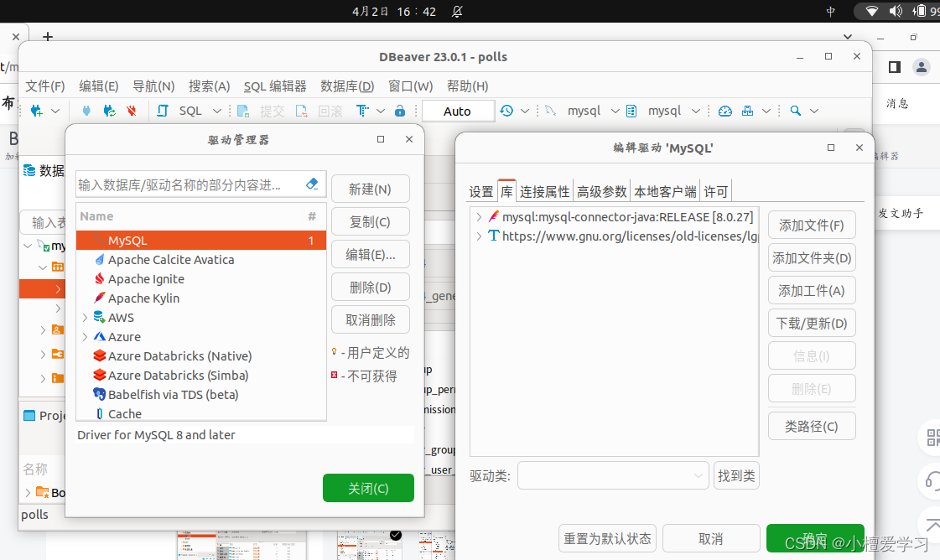The height and width of the screenshot is (560, 940).
Task: Click the 添加文件夹(D) button
Action: (x=811, y=258)
